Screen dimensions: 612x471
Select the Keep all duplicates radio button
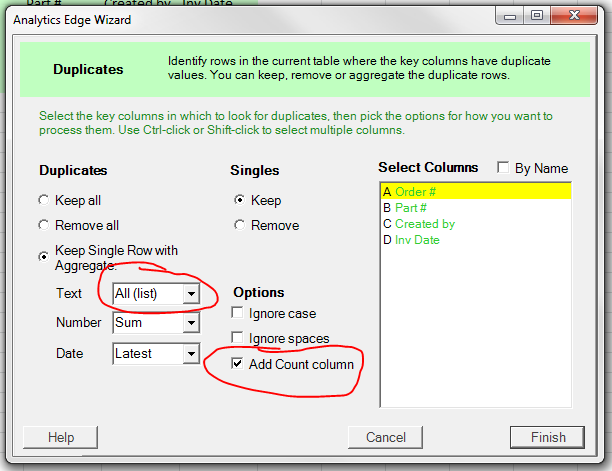43,201
